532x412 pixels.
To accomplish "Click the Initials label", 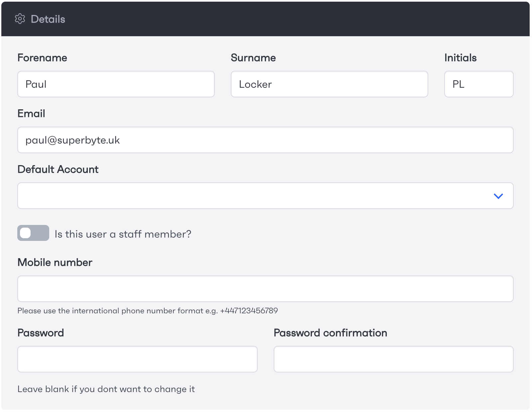I will pos(461,58).
